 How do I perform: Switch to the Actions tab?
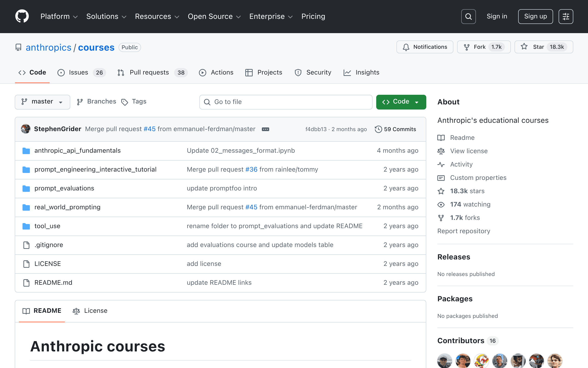click(216, 72)
